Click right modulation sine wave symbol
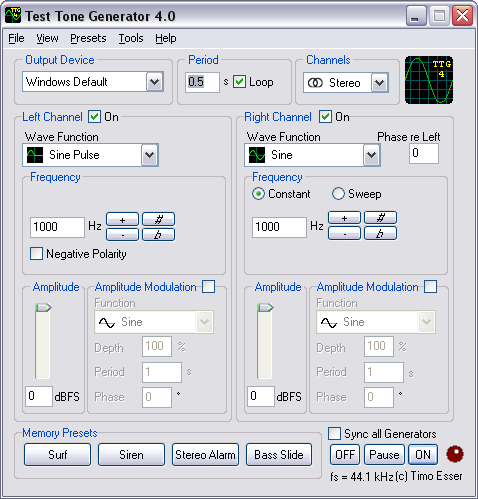 329,322
